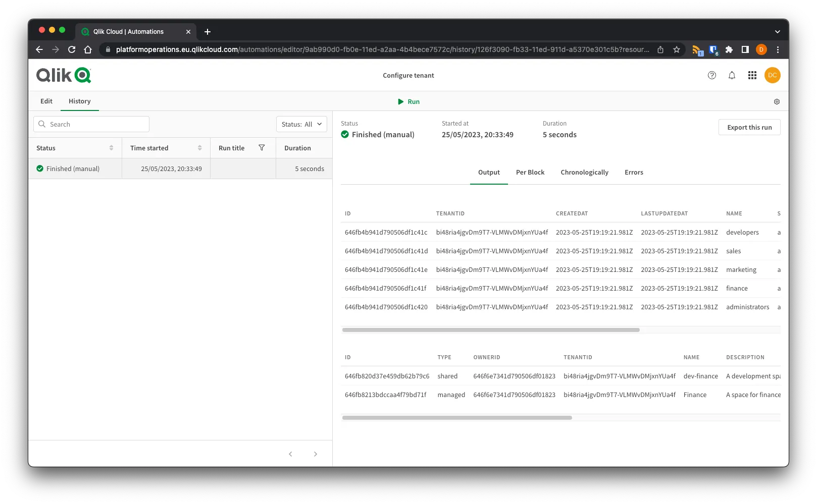Click the browser extensions puzzle icon
This screenshot has width=817, height=504.
[729, 49]
